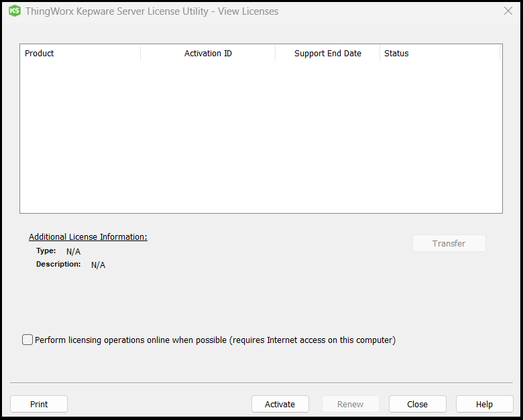Enable the perform licensing operations online checkbox
The image size is (523, 420).
tap(27, 340)
